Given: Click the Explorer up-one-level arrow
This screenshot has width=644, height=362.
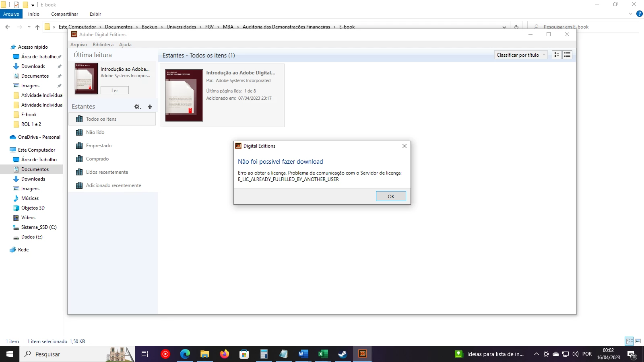Looking at the screenshot, I should point(37,27).
